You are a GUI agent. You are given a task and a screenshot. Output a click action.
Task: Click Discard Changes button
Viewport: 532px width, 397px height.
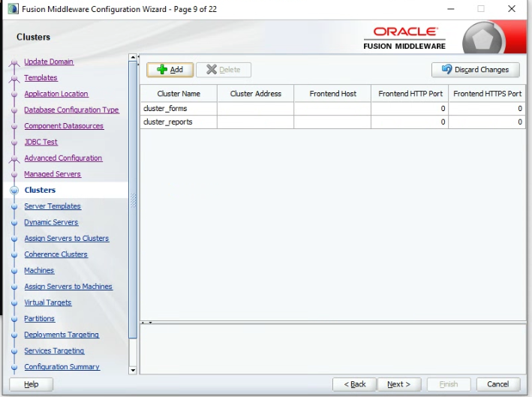point(475,70)
